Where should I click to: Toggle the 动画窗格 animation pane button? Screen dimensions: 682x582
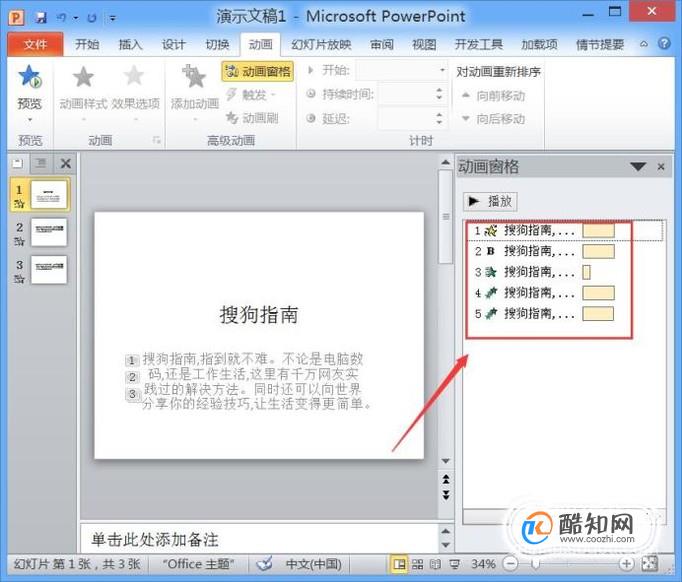click(258, 71)
